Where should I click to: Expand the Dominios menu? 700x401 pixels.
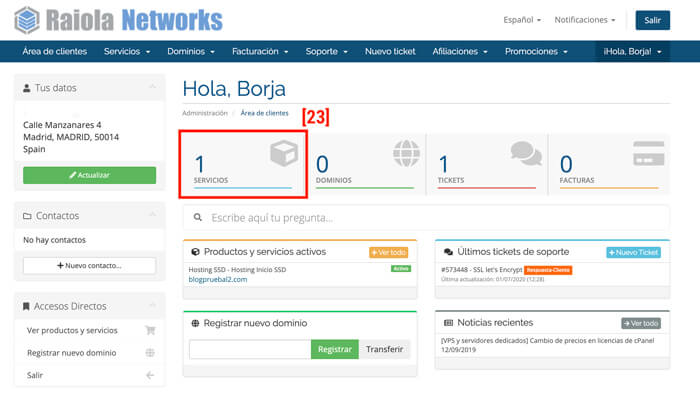[x=191, y=51]
